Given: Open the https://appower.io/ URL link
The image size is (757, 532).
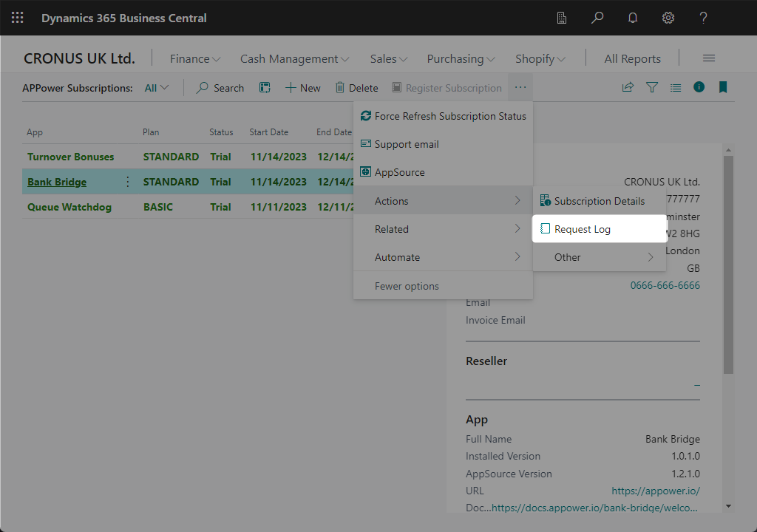Looking at the screenshot, I should click(656, 491).
